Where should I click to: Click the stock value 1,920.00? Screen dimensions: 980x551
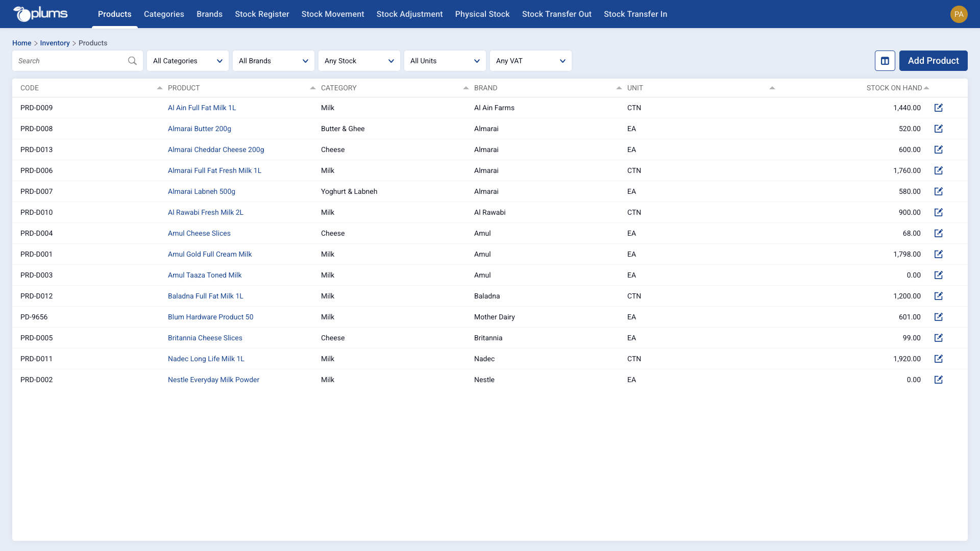pyautogui.click(x=906, y=359)
